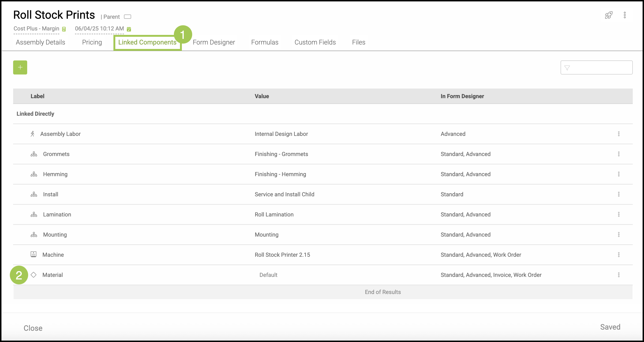Open the Lamination row kebab menu
The height and width of the screenshot is (342, 644).
(618, 214)
